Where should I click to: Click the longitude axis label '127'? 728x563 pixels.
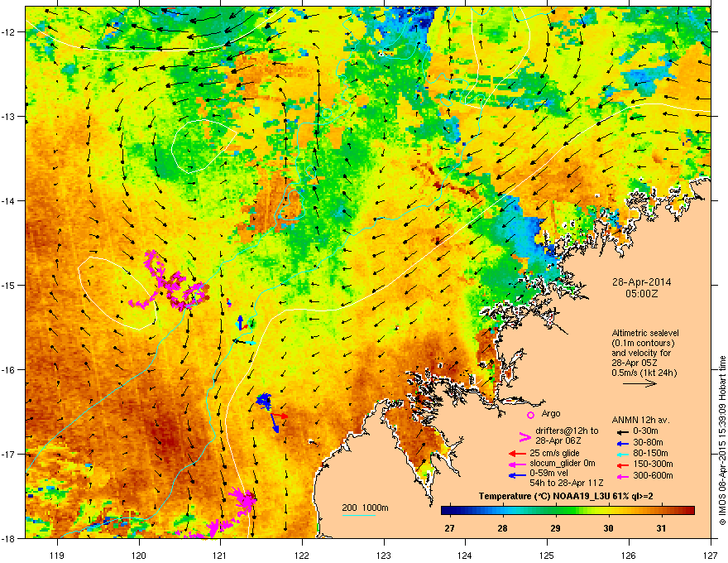tap(711, 555)
